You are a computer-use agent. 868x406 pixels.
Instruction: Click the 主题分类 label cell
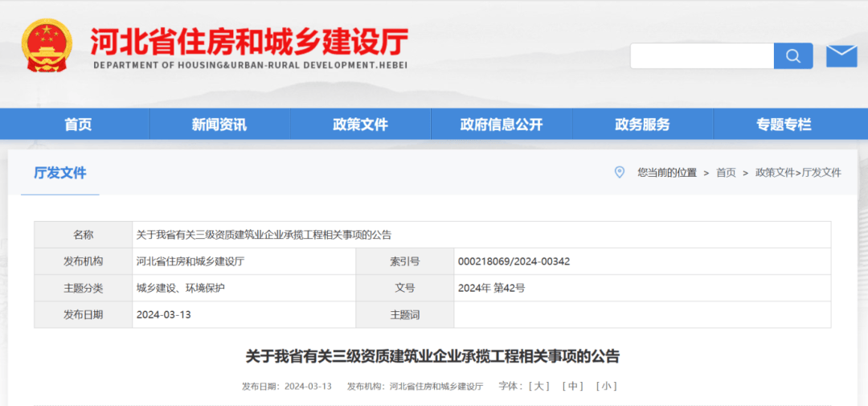coord(83,288)
